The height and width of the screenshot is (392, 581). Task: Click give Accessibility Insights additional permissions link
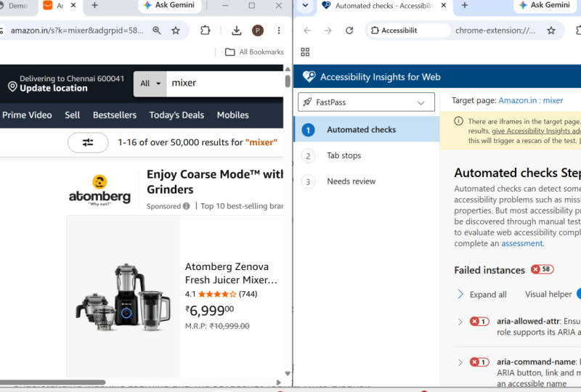[536, 131]
